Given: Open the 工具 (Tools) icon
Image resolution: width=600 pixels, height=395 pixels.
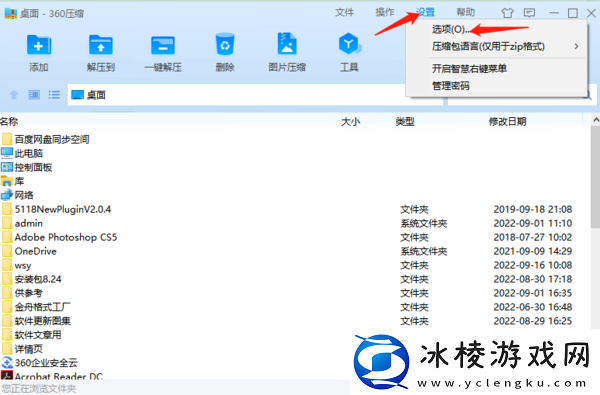Looking at the screenshot, I should pyautogui.click(x=349, y=44).
